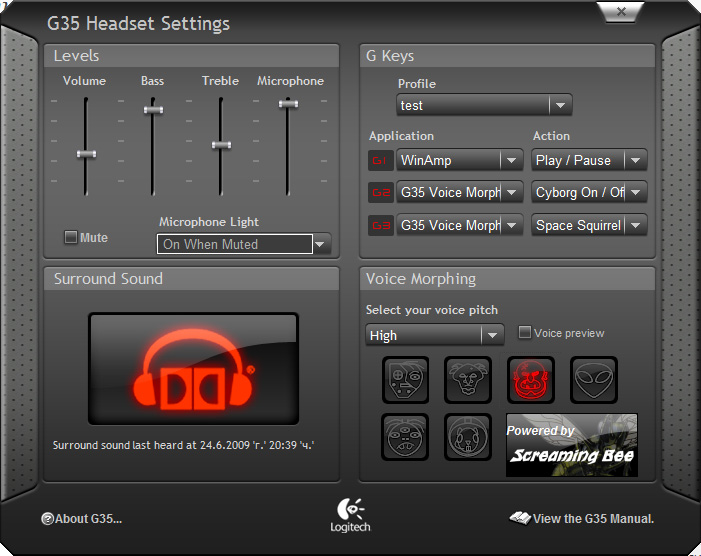
Task: Click the red highlighted voice morph face
Action: pyautogui.click(x=531, y=380)
